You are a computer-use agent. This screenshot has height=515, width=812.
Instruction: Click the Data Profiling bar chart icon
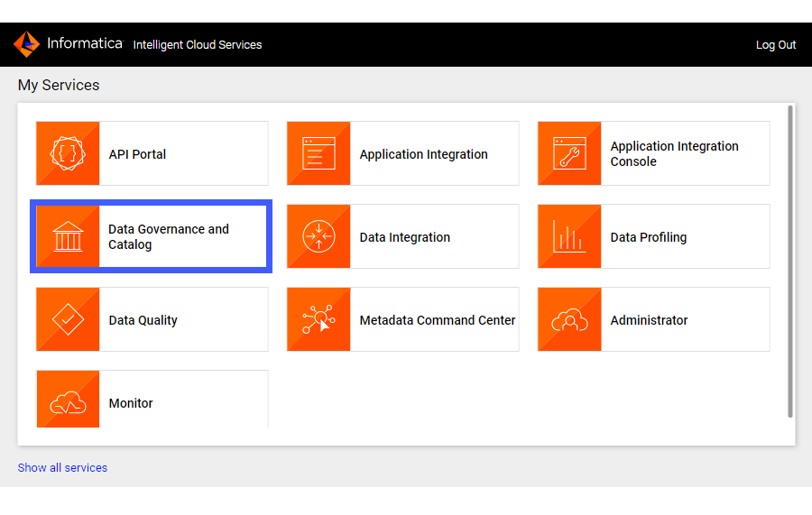point(569,236)
